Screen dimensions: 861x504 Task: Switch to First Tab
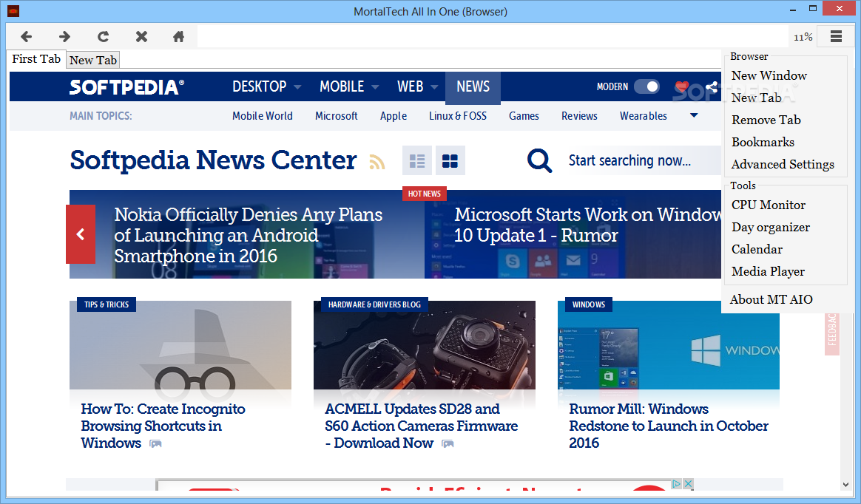[36, 58]
